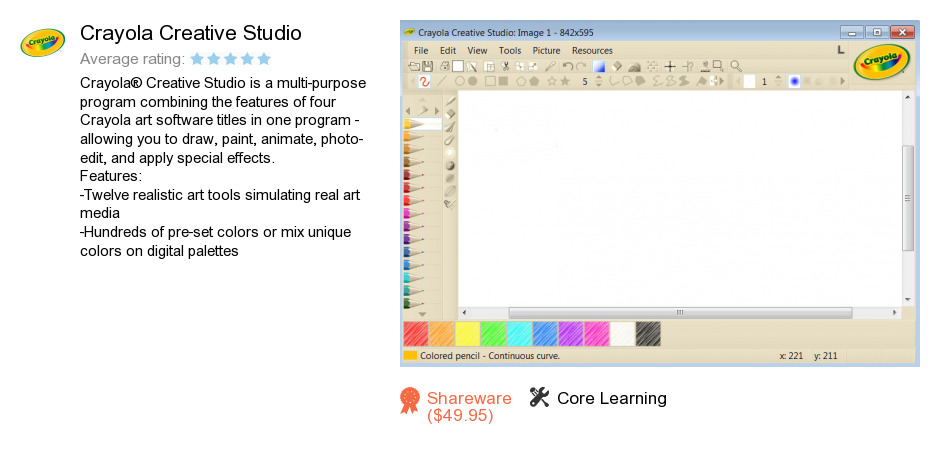Click the new blank image icon

(x=457, y=67)
